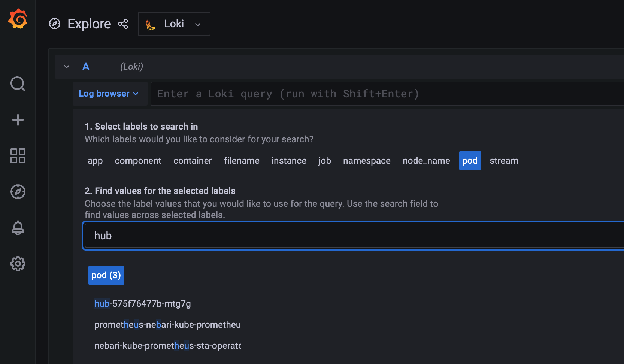Toggle the filename label
This screenshot has height=364, width=624.
pos(242,161)
